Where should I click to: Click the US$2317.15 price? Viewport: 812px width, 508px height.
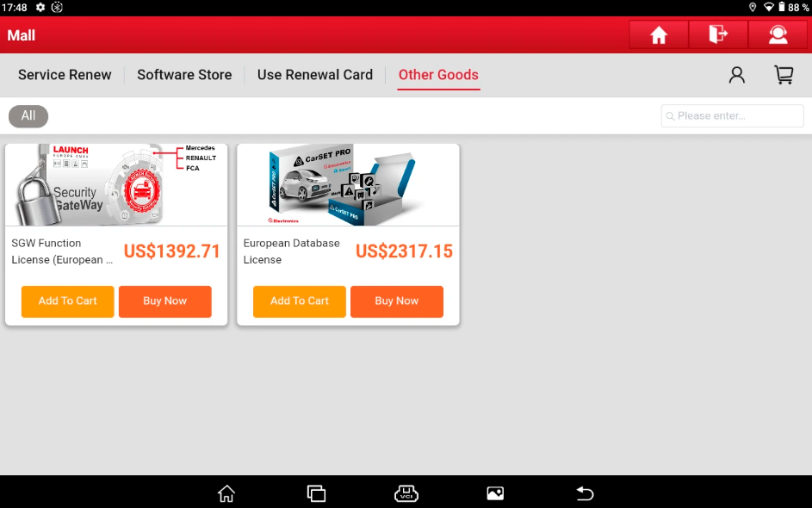(x=404, y=251)
